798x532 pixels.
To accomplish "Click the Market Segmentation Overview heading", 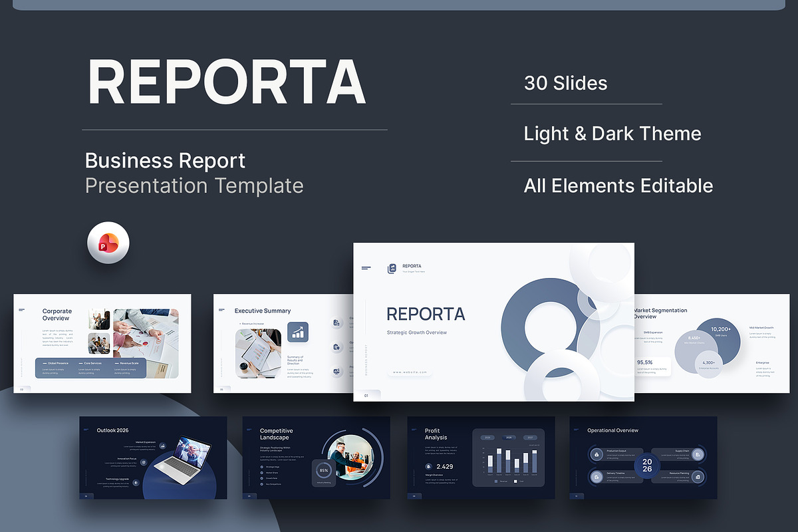I will click(x=660, y=313).
